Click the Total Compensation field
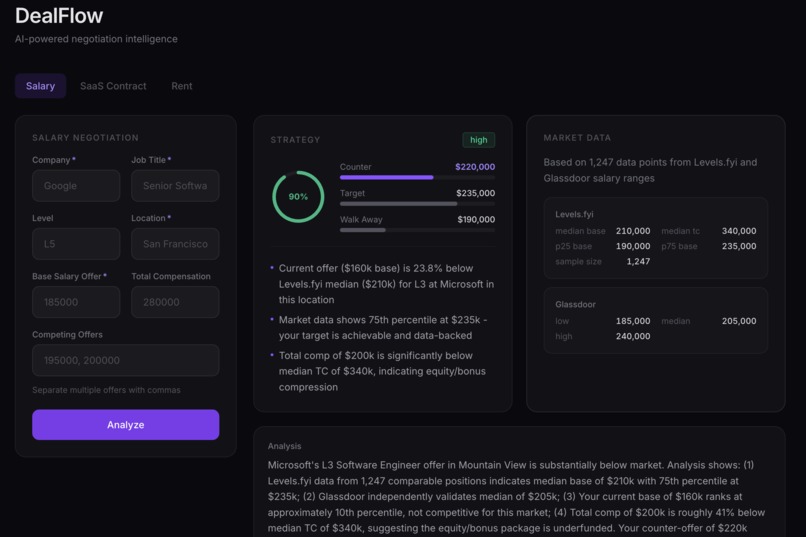The width and height of the screenshot is (806, 537). tap(175, 302)
